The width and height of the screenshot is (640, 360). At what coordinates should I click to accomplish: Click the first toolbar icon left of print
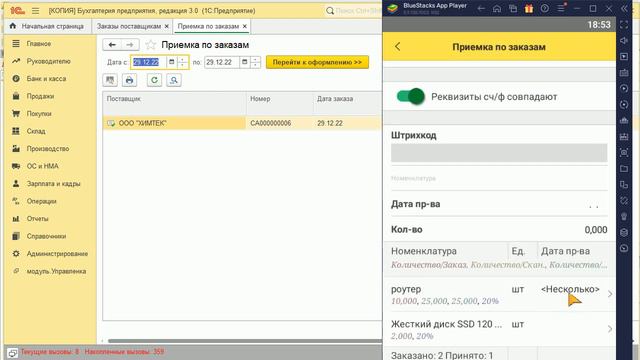click(110, 80)
